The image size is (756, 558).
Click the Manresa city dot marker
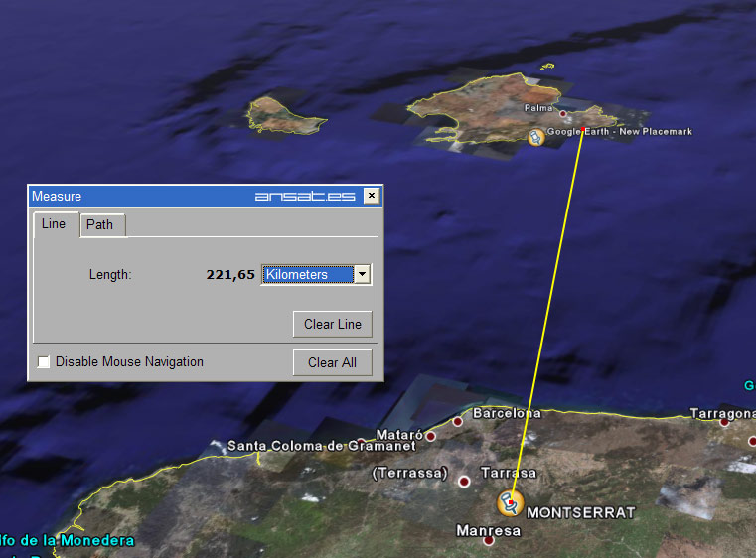coord(488,542)
